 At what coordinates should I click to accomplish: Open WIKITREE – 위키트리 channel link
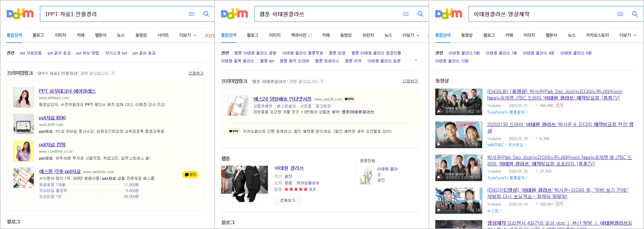coord(507,145)
